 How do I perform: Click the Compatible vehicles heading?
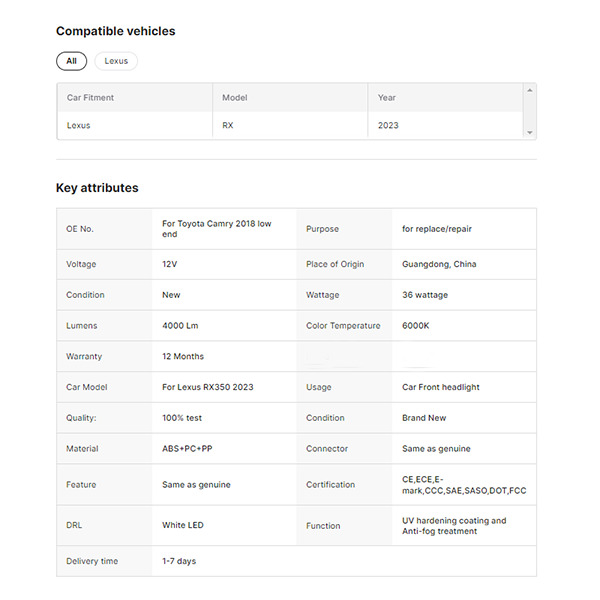[x=115, y=31]
